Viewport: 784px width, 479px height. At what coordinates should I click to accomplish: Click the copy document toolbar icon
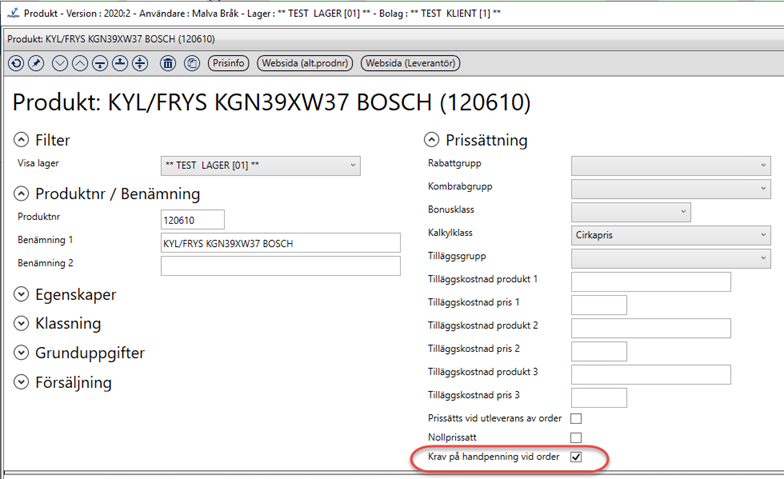click(190, 63)
